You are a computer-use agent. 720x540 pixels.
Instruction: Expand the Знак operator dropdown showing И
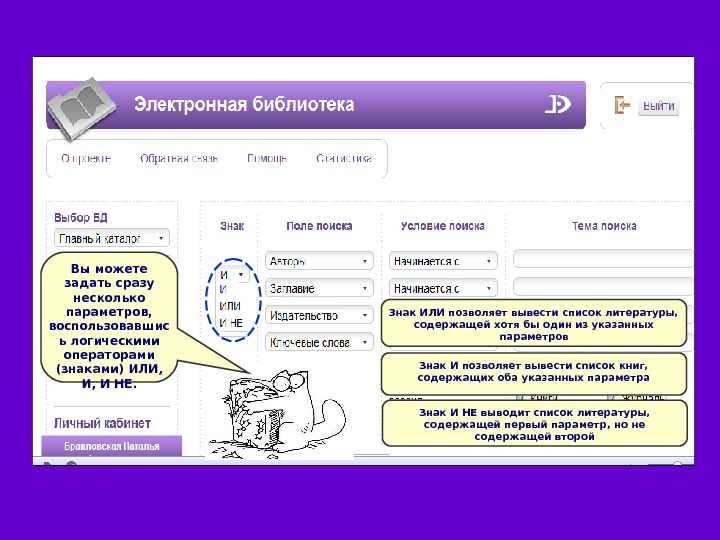click(x=233, y=275)
